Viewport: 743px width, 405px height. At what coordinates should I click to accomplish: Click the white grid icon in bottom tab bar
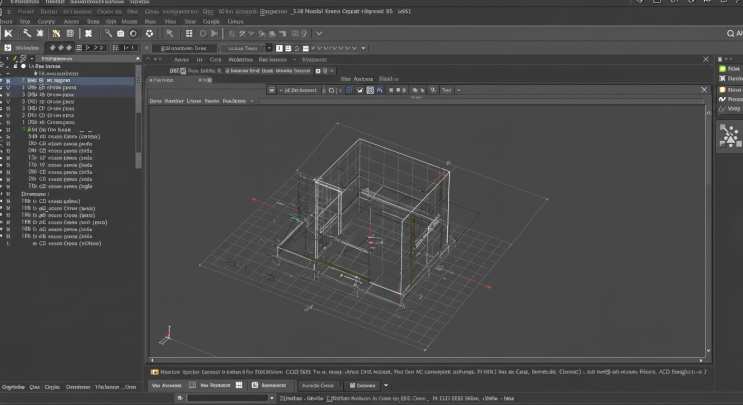click(x=239, y=385)
